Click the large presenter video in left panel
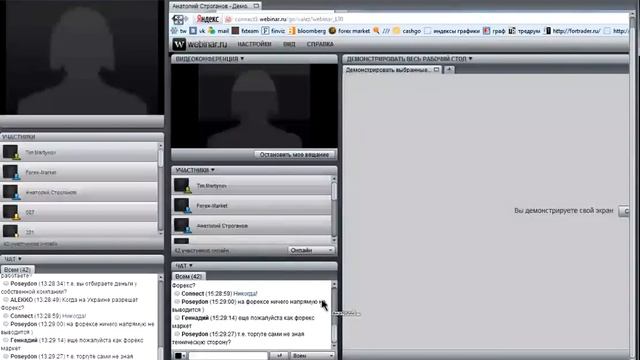 tap(82, 57)
